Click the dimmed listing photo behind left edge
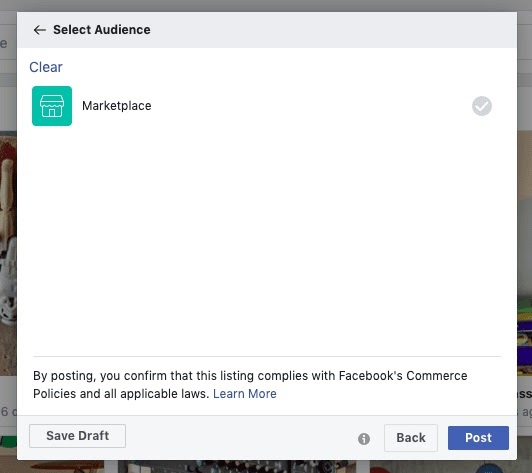532x473 pixels. (8, 253)
